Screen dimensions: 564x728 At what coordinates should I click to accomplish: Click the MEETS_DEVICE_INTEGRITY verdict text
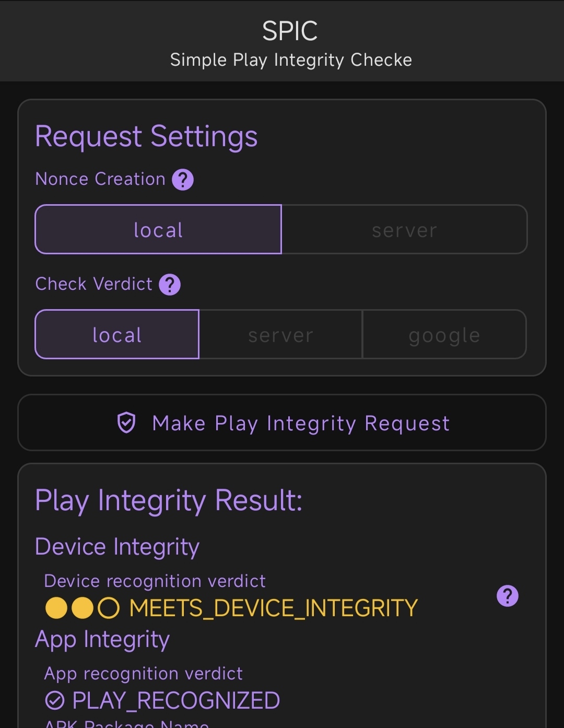point(274,608)
